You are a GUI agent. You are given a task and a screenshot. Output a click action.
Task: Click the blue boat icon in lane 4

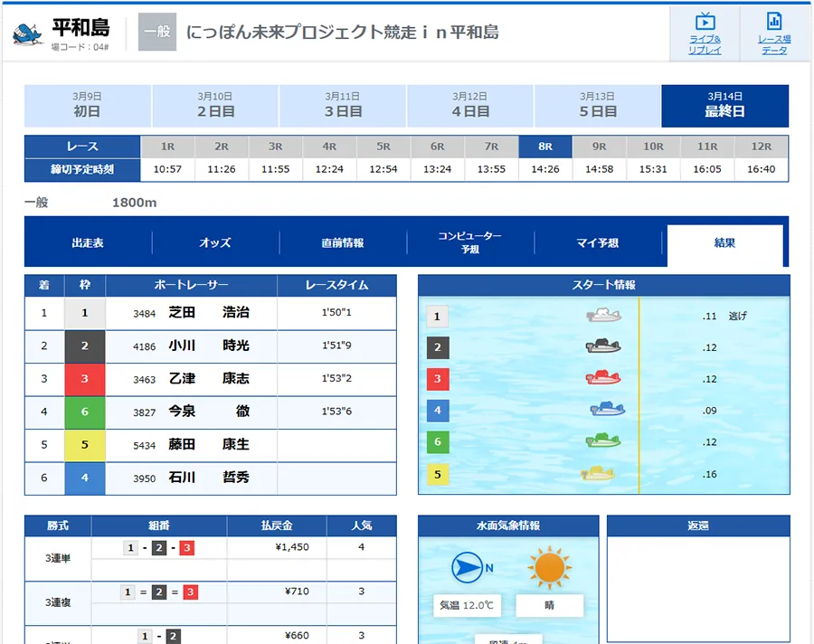pyautogui.click(x=608, y=410)
